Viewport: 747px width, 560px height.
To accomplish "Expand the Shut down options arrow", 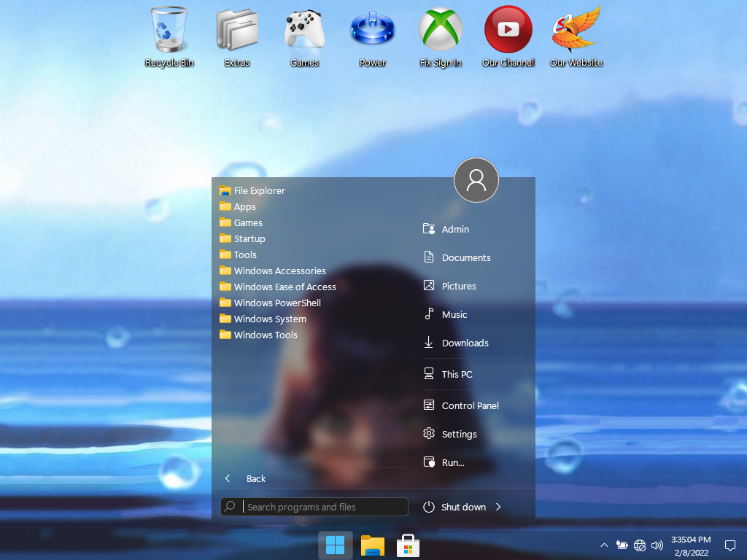I will (x=498, y=507).
